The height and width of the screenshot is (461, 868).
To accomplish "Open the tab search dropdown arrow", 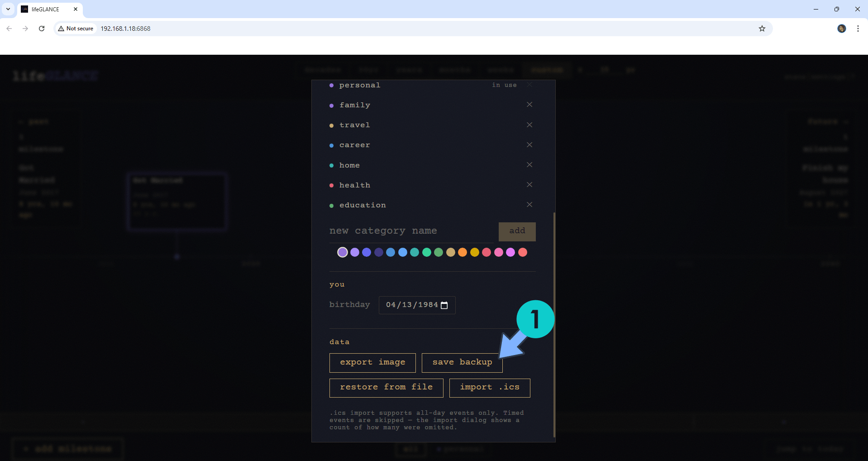I will coord(8,9).
